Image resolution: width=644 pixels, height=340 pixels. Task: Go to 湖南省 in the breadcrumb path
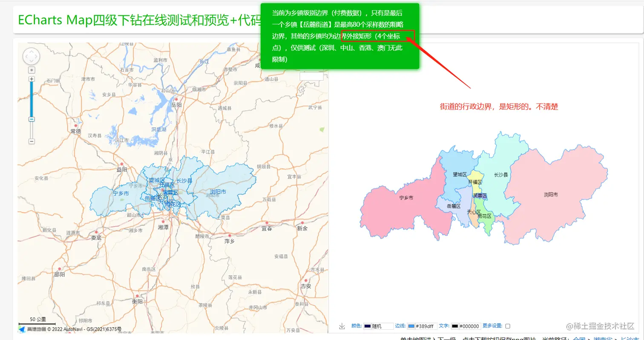(x=603, y=339)
